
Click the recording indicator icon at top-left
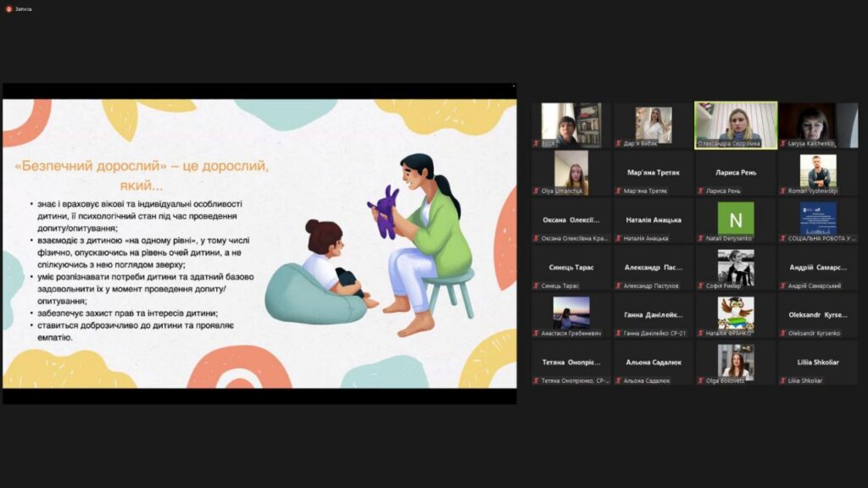tap(7, 8)
